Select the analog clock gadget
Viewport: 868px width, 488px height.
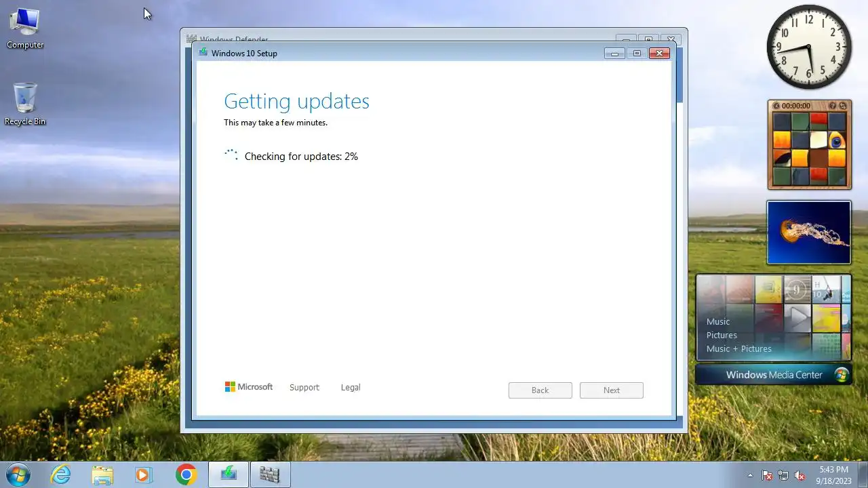point(809,47)
